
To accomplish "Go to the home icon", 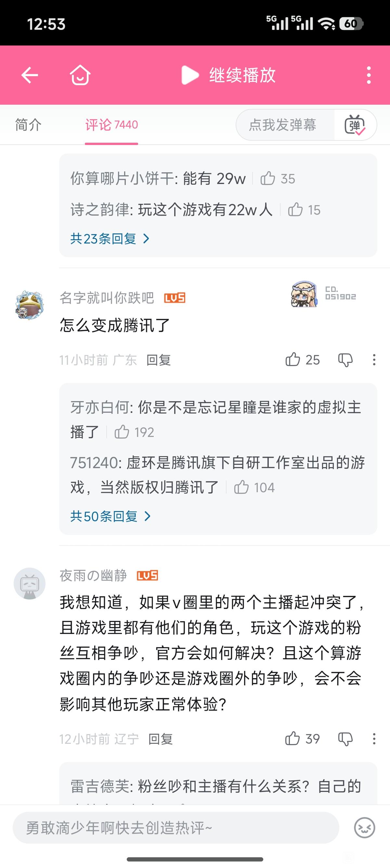I will [x=80, y=75].
